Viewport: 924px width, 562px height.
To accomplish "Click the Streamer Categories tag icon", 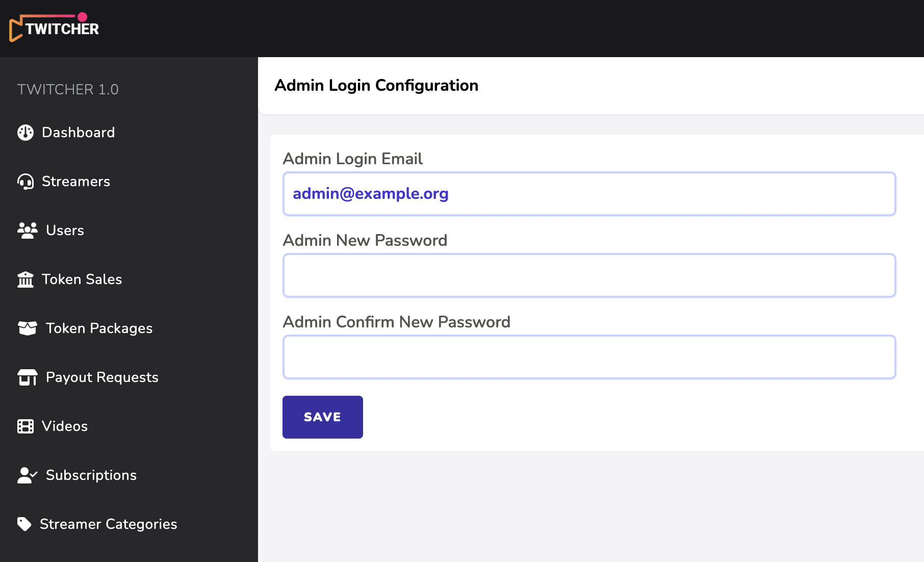I will (24, 524).
